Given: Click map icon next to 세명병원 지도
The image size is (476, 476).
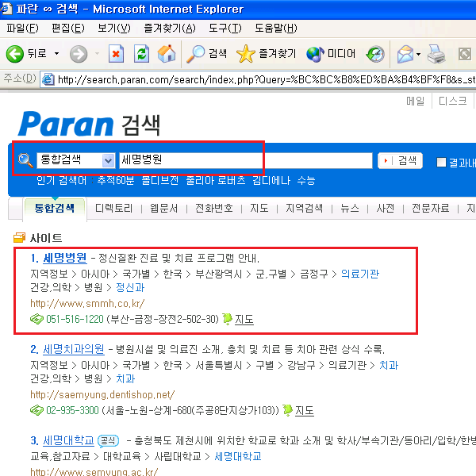Looking at the screenshot, I should click(x=227, y=319).
